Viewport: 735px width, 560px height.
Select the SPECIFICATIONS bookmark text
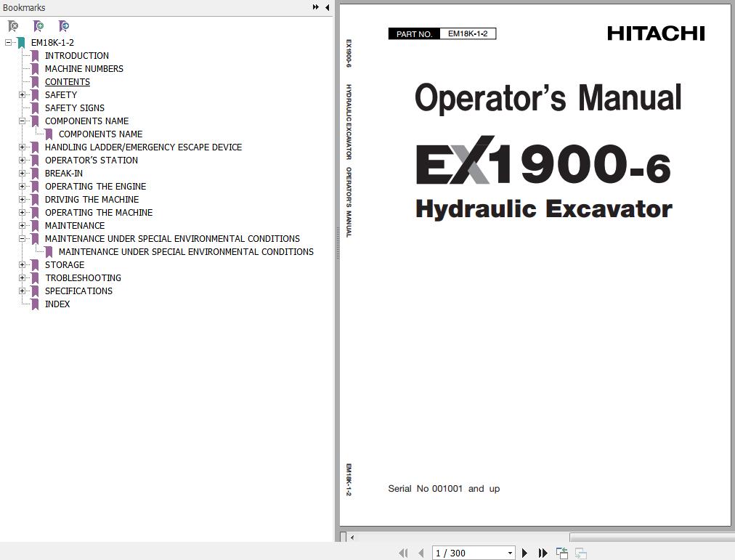pos(78,291)
